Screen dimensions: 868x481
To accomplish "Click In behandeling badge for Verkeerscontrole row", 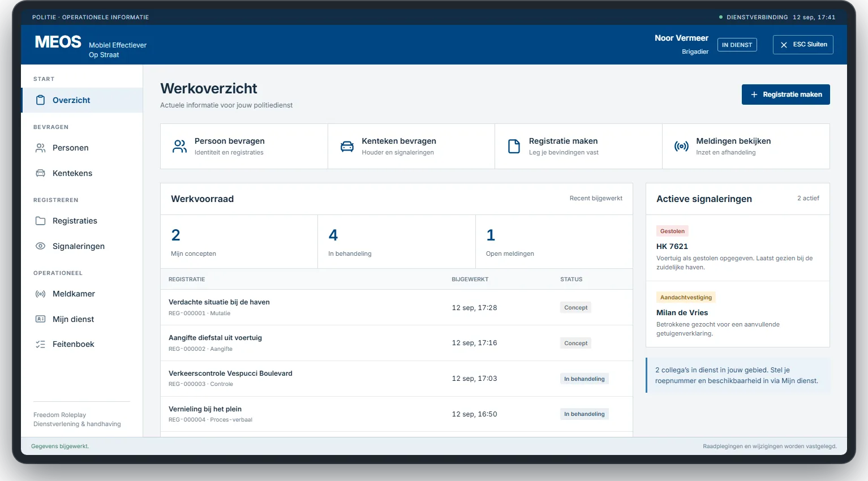I will tap(584, 379).
